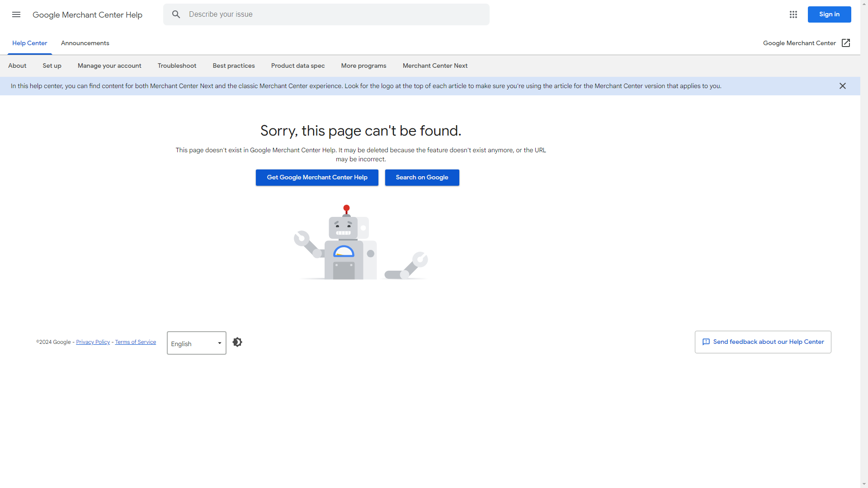Viewport: 868px width, 488px height.
Task: Expand the English language dropdown
Action: (197, 343)
